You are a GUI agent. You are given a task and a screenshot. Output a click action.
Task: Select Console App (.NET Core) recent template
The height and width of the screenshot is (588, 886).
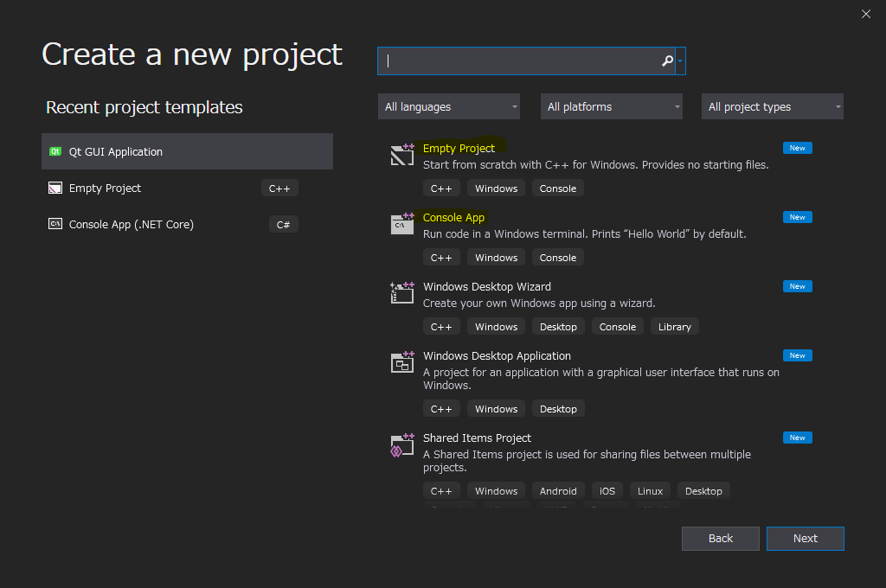point(187,224)
